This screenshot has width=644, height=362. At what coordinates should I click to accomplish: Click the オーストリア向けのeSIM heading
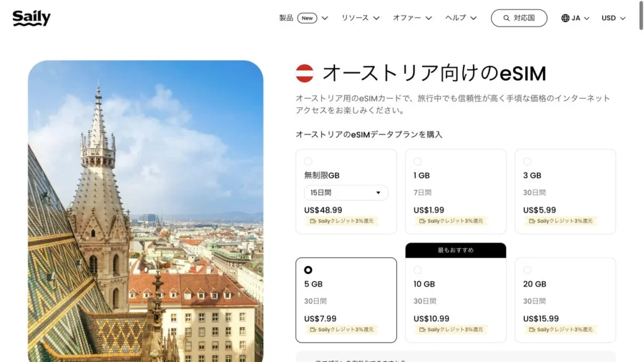(435, 74)
